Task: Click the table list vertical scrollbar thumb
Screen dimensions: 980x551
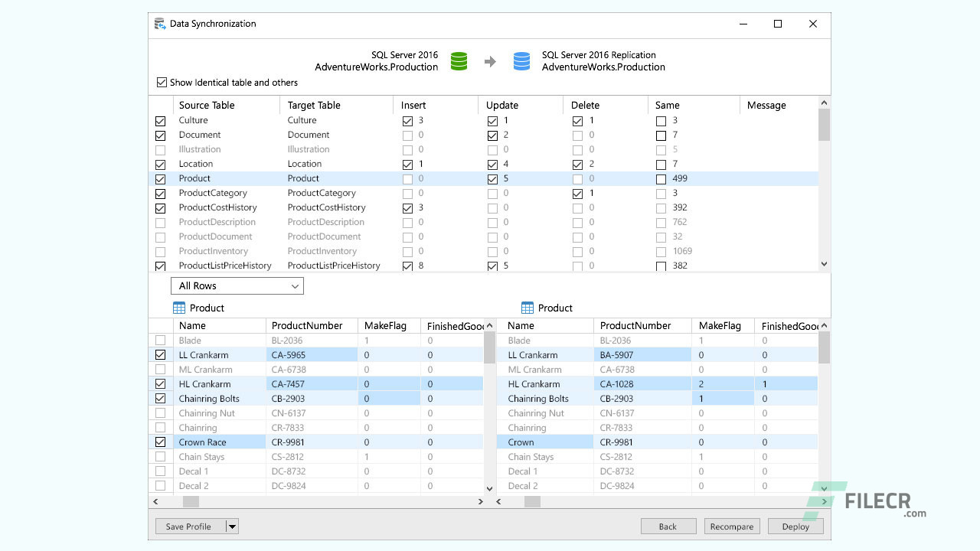Action: pos(825,126)
